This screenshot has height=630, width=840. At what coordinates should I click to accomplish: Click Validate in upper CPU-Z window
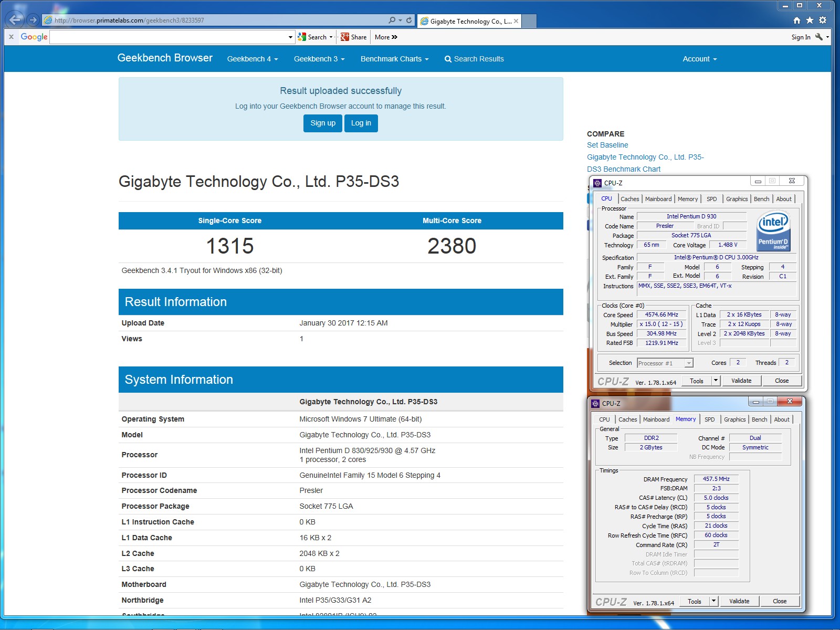click(x=741, y=381)
